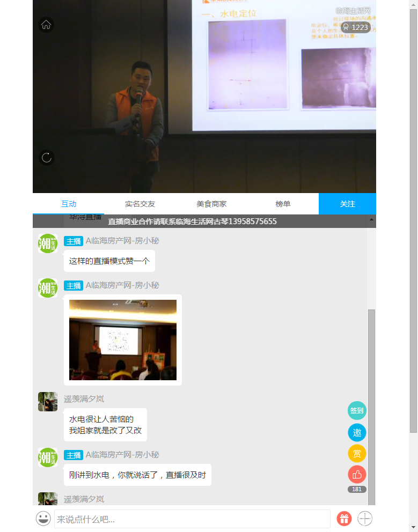Image resolution: width=418 pixels, height=532 pixels.
Task: Click the page scrollbar thumb
Action: [413, 221]
